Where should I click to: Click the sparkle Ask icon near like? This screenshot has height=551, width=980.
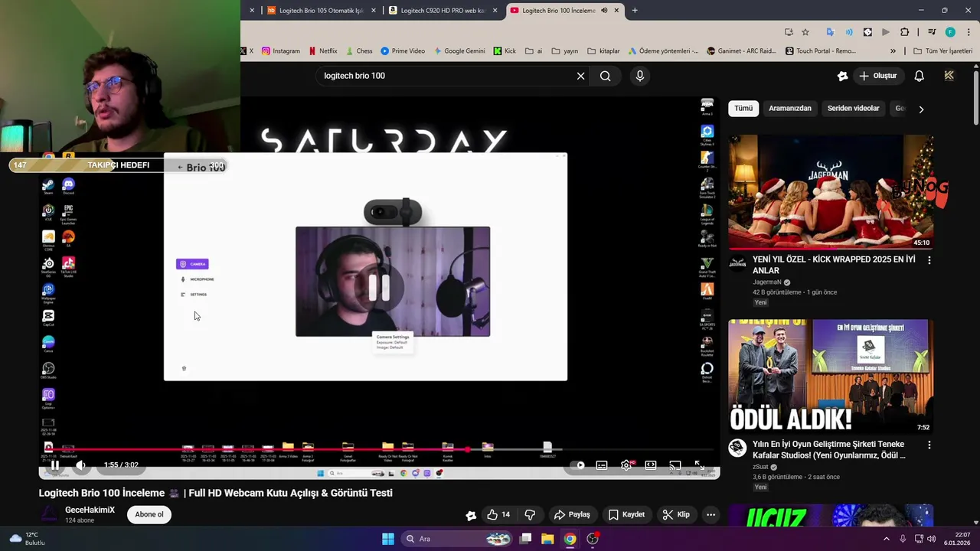pyautogui.click(x=471, y=515)
